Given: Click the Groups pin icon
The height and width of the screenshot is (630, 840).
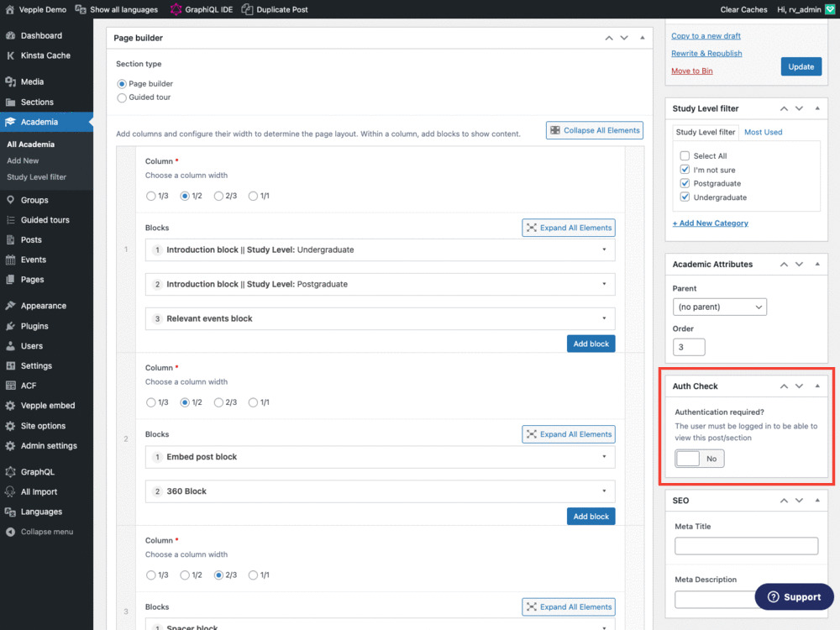Looking at the screenshot, I should click(x=10, y=200).
